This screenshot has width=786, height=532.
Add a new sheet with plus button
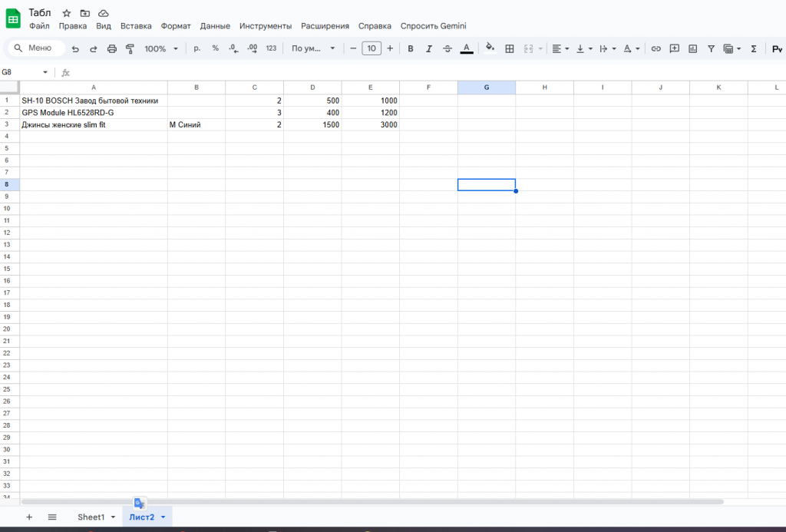(x=29, y=517)
